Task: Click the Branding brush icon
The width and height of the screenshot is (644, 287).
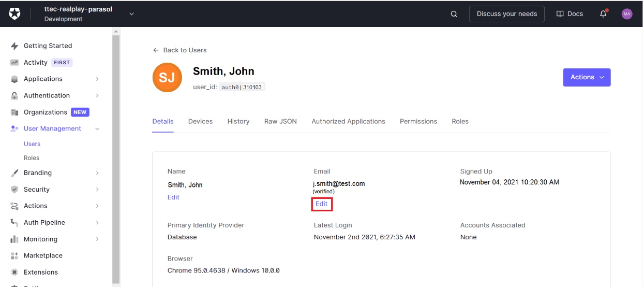Action: click(x=14, y=173)
